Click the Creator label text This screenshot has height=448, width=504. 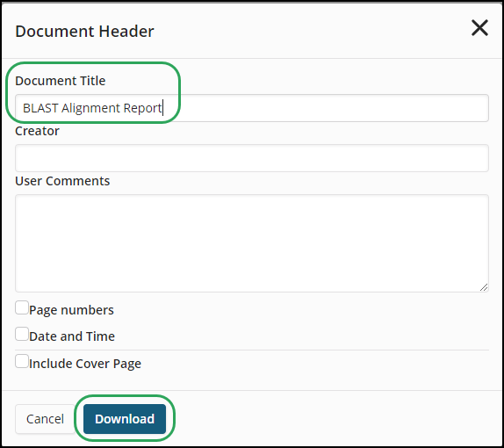click(37, 131)
